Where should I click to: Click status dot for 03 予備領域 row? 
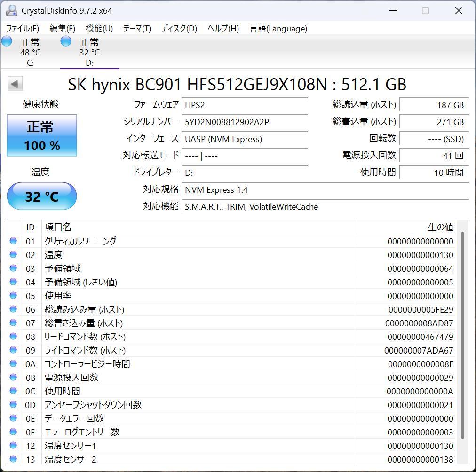pyautogui.click(x=13, y=268)
